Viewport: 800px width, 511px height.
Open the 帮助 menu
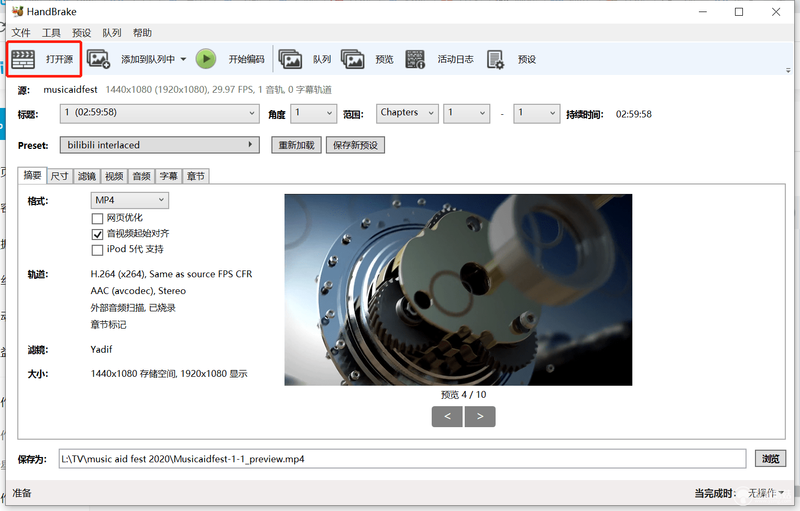tap(142, 33)
